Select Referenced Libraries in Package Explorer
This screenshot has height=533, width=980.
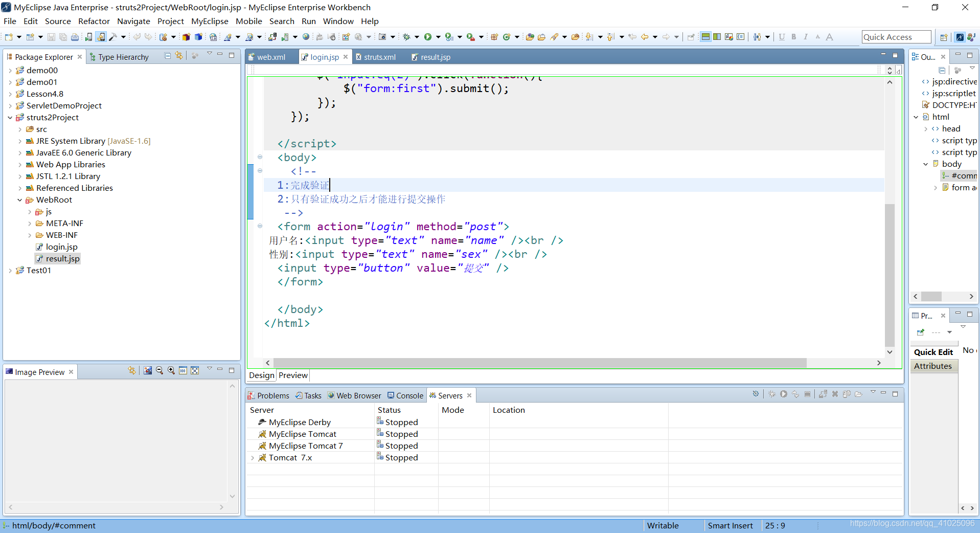coord(75,188)
